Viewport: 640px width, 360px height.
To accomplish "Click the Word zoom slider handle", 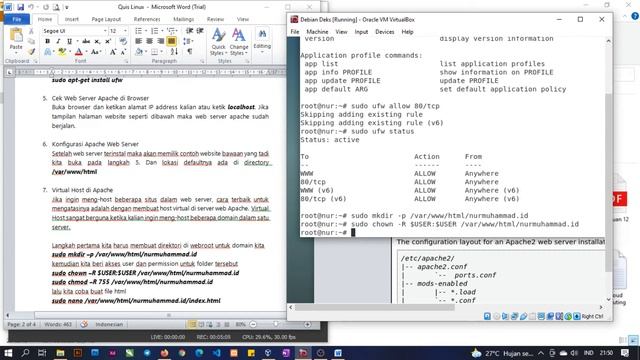I will point(276,324).
